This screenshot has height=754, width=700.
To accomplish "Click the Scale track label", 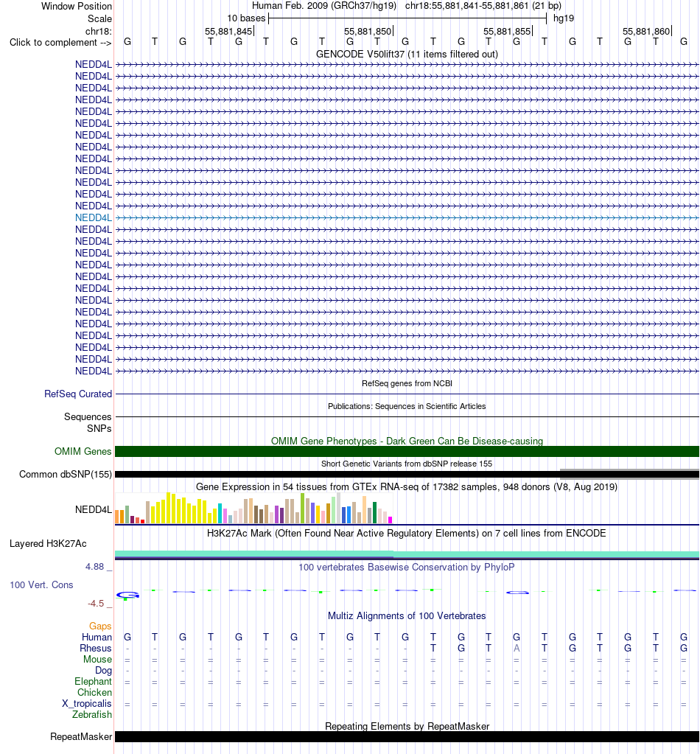I will pyautogui.click(x=99, y=18).
